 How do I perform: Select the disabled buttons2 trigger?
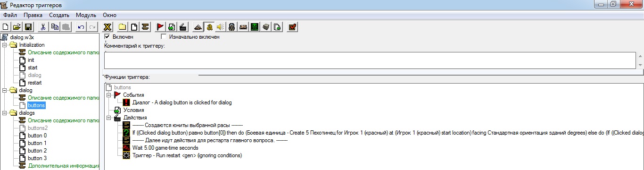pyautogui.click(x=38, y=128)
